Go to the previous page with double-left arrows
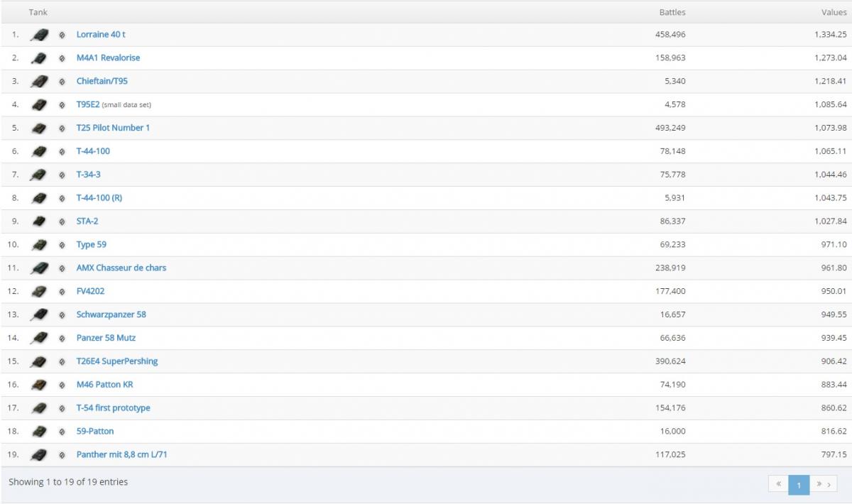 (778, 484)
